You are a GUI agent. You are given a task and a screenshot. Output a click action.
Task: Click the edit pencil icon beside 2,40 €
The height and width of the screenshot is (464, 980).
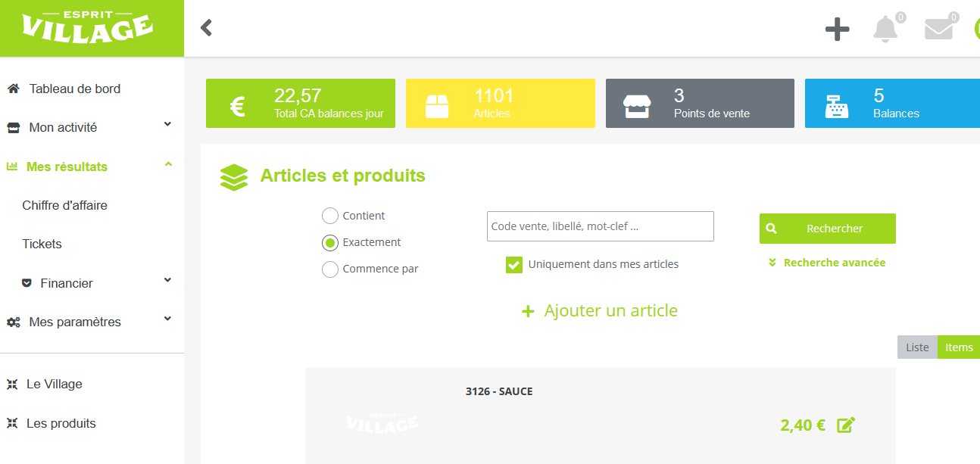(x=846, y=425)
